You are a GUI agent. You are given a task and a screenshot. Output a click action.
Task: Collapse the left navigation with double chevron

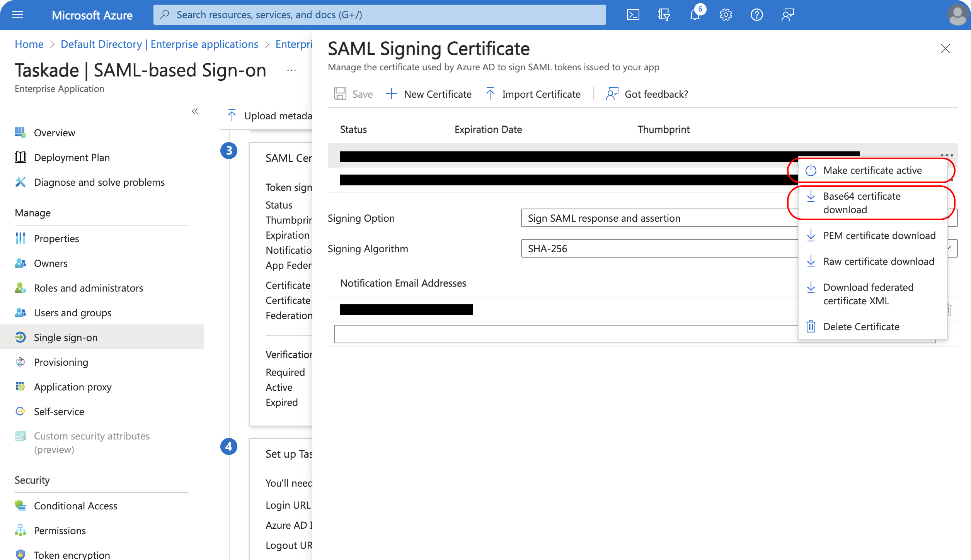coord(195,111)
